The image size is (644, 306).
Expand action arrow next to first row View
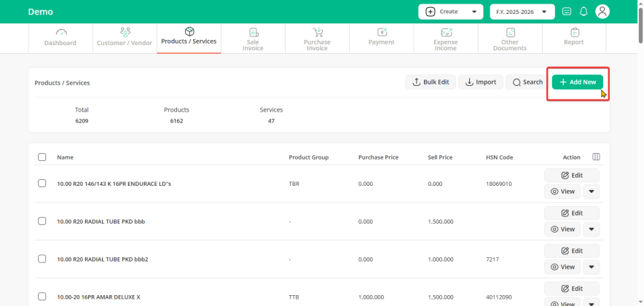592,192
